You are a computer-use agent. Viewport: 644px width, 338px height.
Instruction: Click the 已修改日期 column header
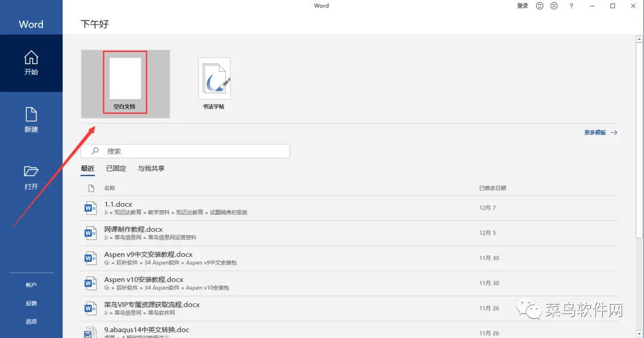(x=493, y=188)
